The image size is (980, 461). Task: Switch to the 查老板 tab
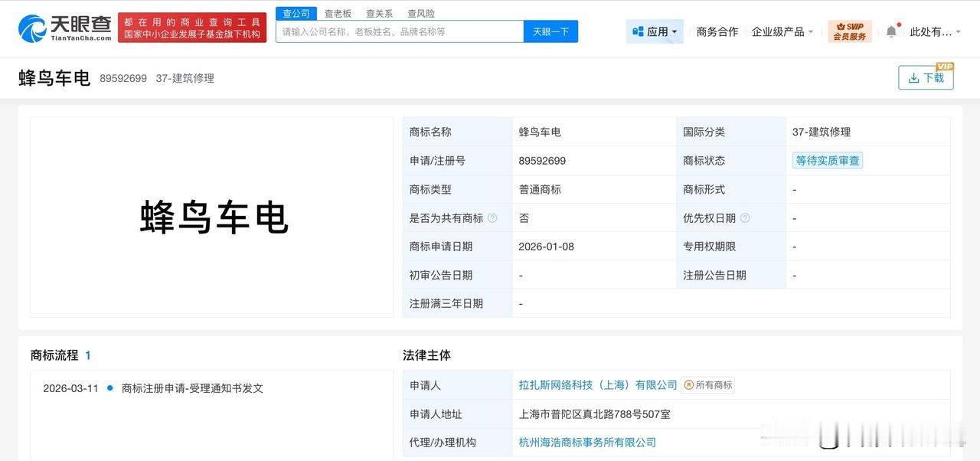(338, 13)
